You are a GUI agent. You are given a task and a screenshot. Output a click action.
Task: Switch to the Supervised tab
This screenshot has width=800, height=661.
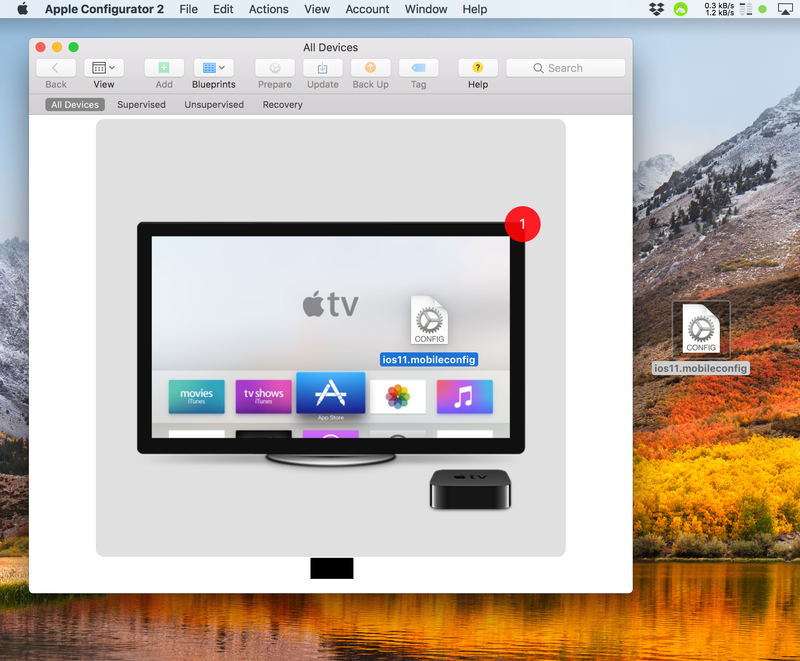141,105
